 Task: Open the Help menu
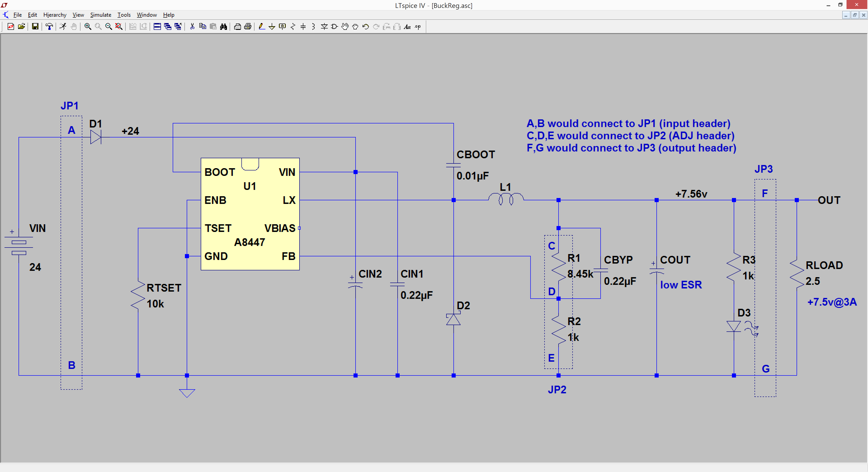[169, 15]
